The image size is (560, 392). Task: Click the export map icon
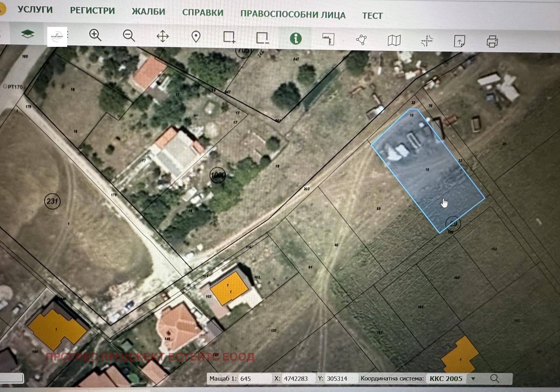tap(459, 41)
